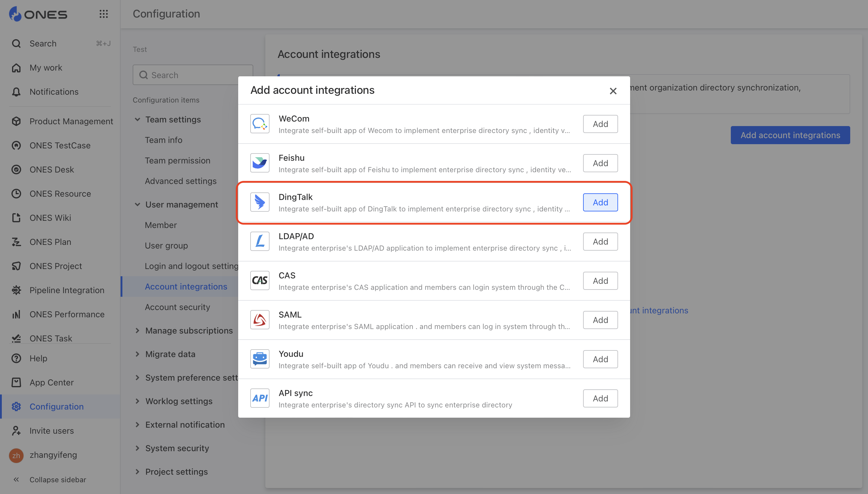Open Advanced settings
The width and height of the screenshot is (868, 494).
(x=181, y=181)
